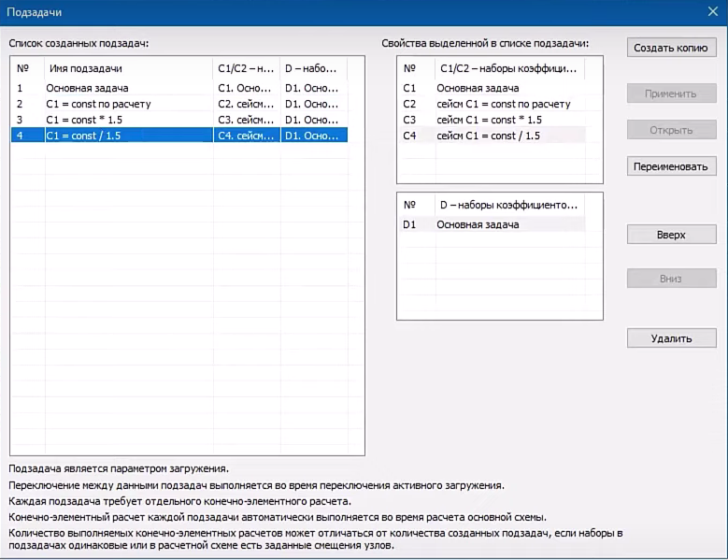Click D – наборы коэффициенто... column header

(x=508, y=205)
